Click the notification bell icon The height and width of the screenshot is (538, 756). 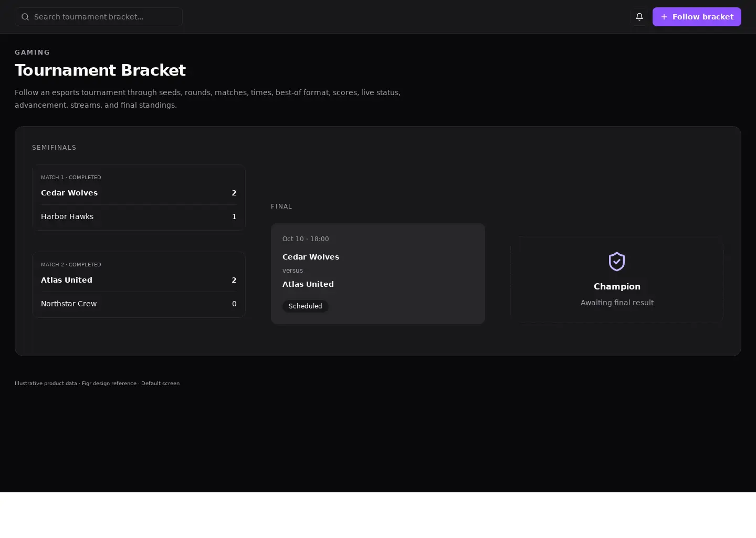(x=639, y=17)
